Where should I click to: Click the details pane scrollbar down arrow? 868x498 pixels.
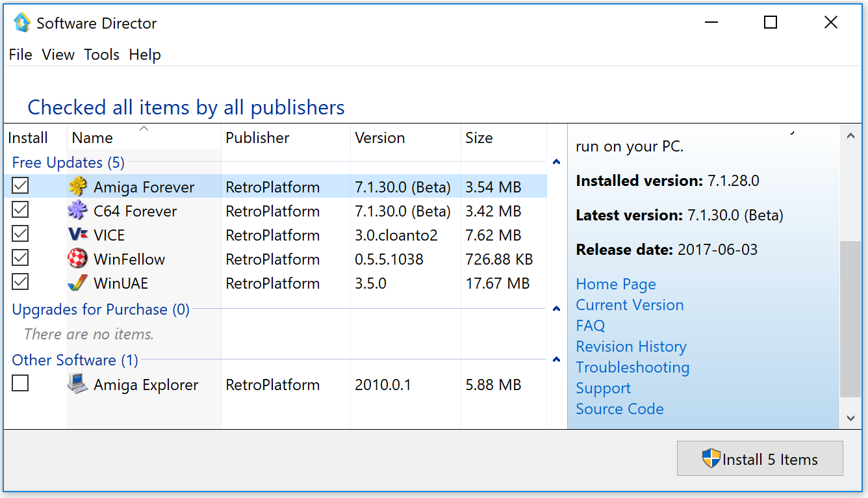(x=850, y=418)
